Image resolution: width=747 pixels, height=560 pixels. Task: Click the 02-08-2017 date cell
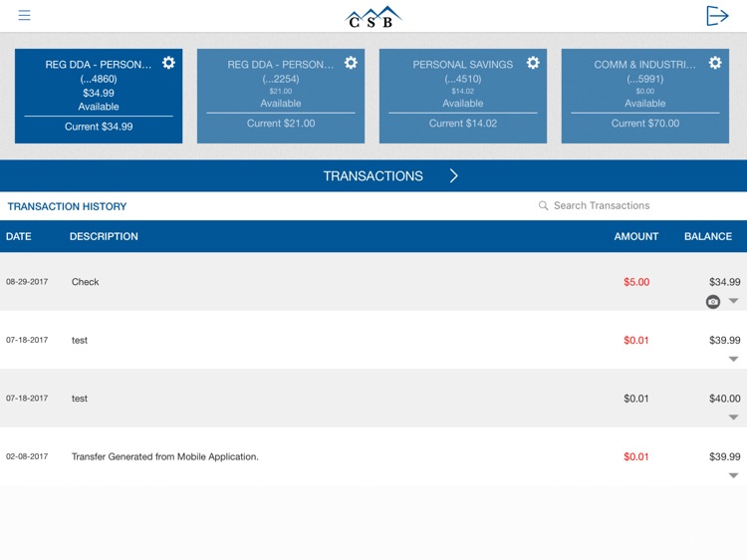(27, 456)
